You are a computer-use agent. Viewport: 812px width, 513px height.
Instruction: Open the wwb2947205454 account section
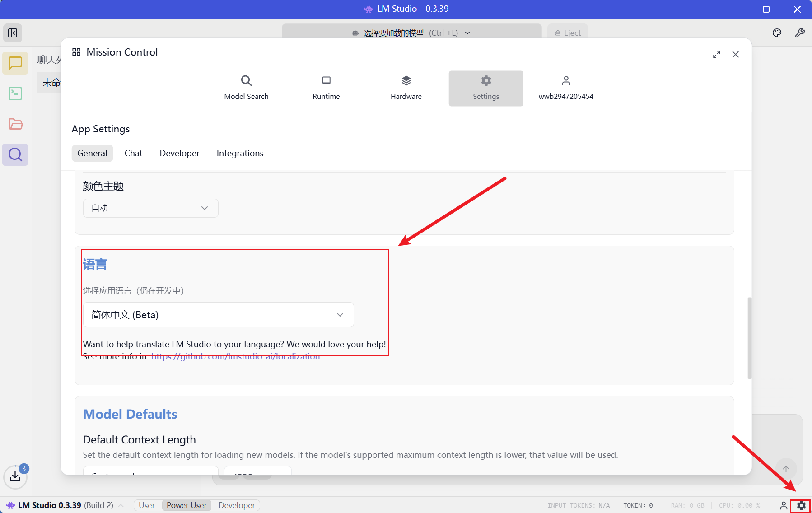(x=566, y=88)
